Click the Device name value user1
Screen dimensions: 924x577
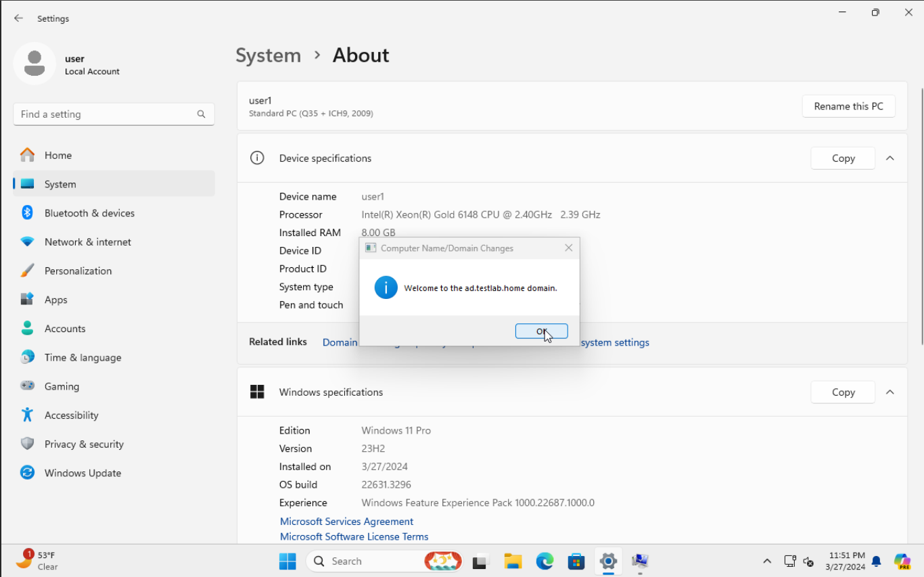373,196
